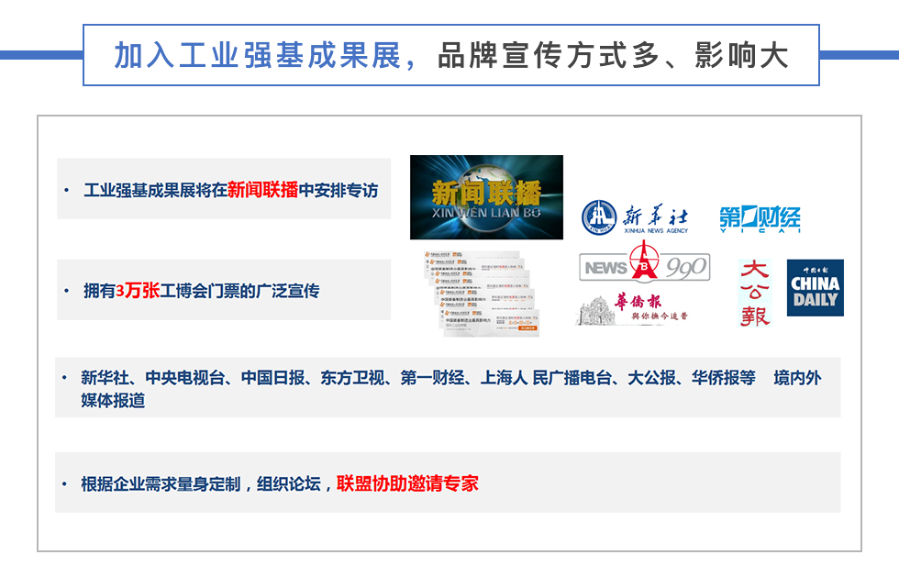Click the China Daily blue logo
Viewport: 899px width, 588px height.
[815, 288]
